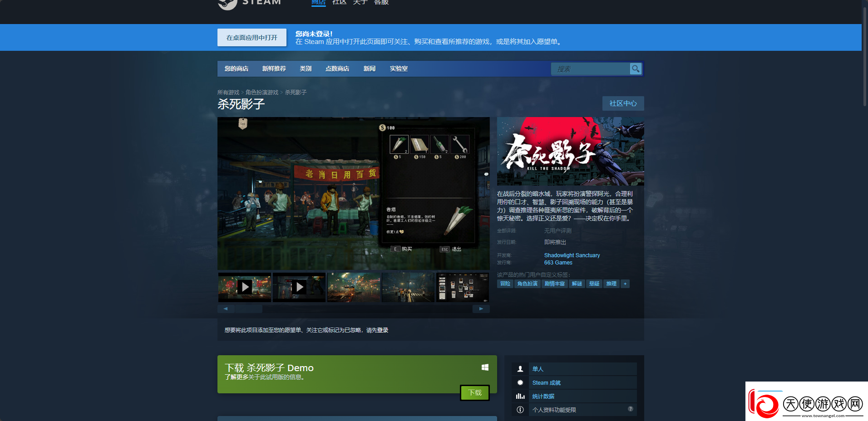Click the statistics bar chart icon

point(520,396)
